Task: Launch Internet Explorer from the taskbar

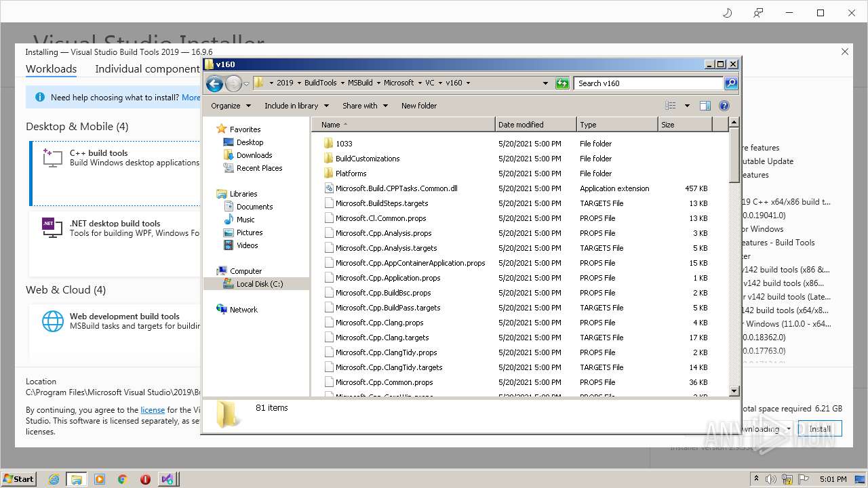Action: (x=54, y=479)
